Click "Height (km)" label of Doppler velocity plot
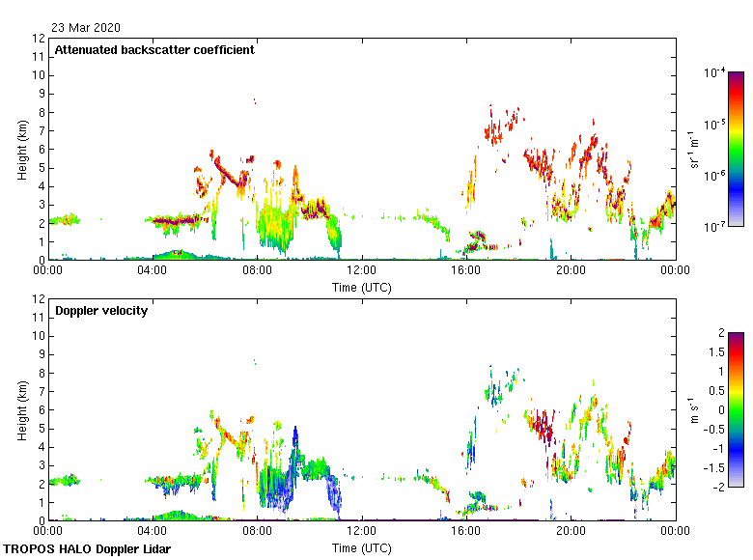This screenshot has height=560, width=753. tap(21, 409)
